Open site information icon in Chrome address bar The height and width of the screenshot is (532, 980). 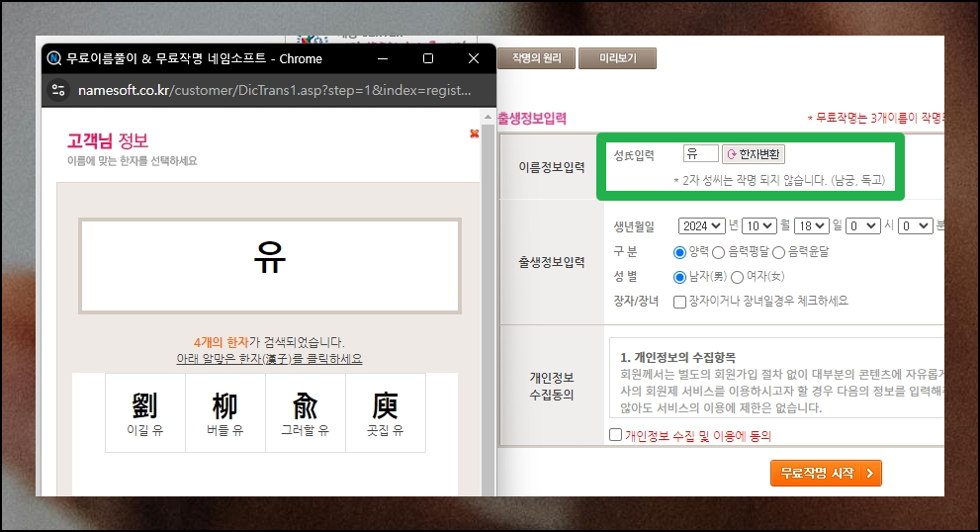point(58,90)
